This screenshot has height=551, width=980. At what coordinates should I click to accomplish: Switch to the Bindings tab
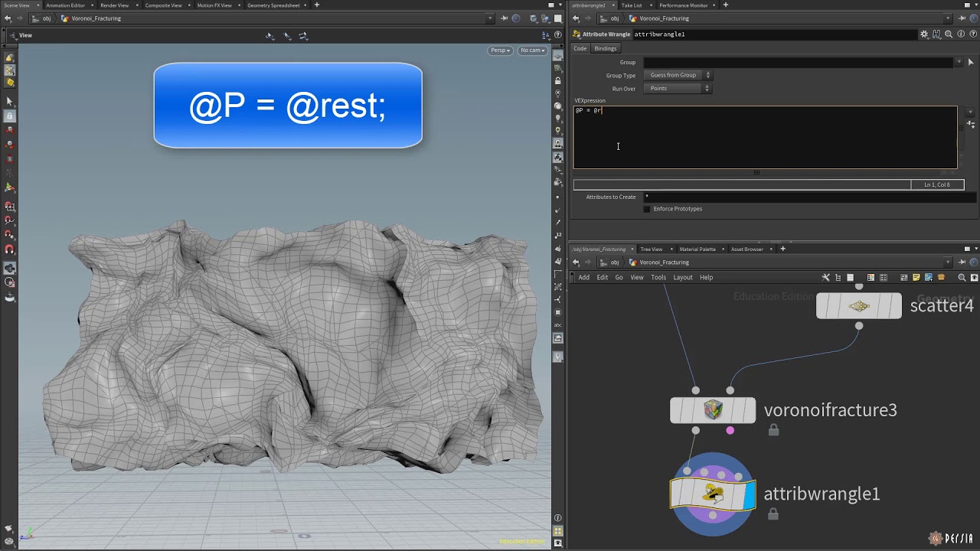(x=605, y=48)
